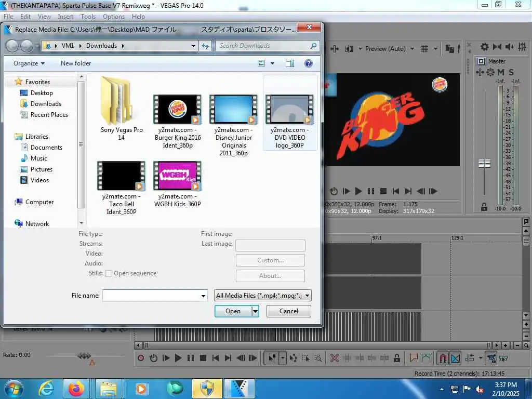This screenshot has width=532, height=399.
Task: Select the Selection Edit tool
Action: [305, 358]
